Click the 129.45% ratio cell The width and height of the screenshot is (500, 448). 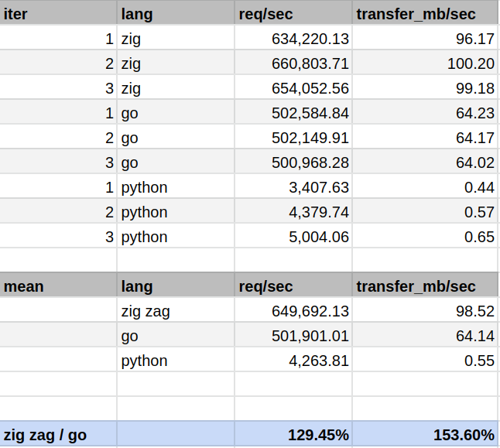coord(293,435)
